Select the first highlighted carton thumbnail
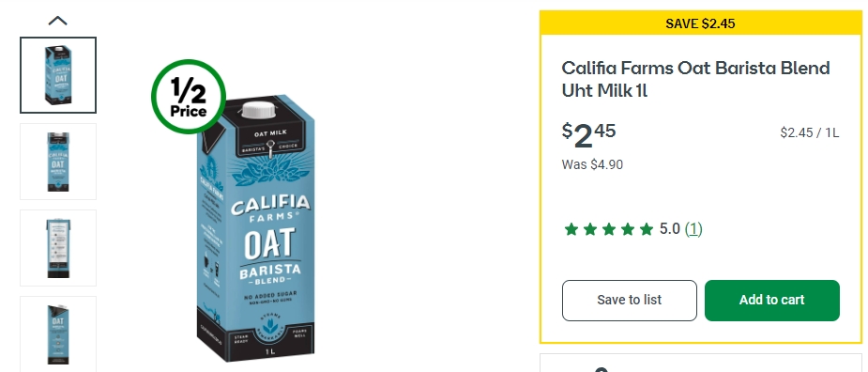The height and width of the screenshot is (372, 868). tap(58, 75)
